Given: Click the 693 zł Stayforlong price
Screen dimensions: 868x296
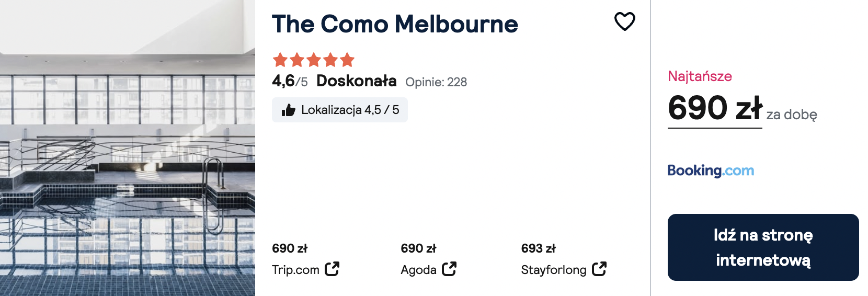Looking at the screenshot, I should click(x=538, y=248).
